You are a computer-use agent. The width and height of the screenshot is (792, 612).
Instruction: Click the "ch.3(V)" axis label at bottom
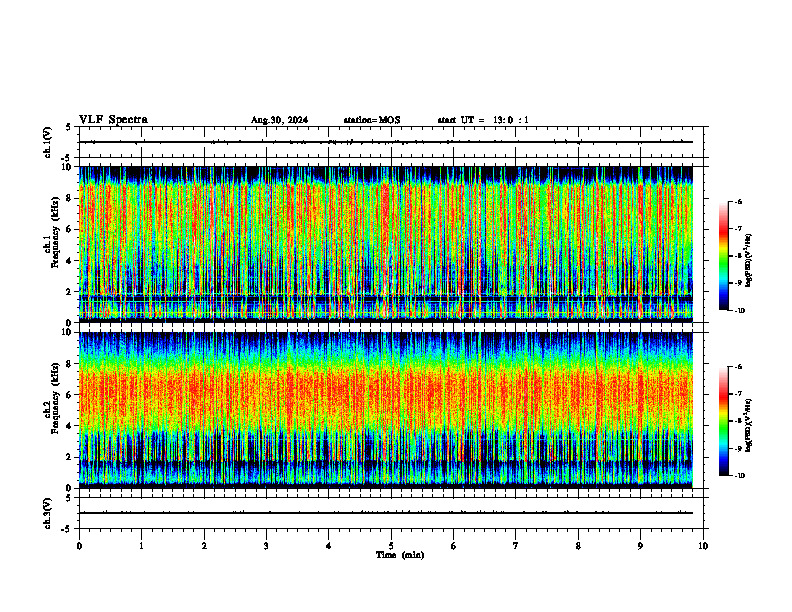(48, 513)
